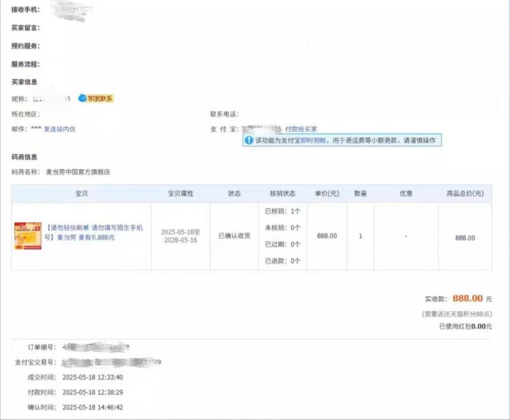Image resolution: width=510 pixels, height=420 pixels.
Task: Click the 付款时间 2025-05-18 12:38:29 timestamp
Action: pyautogui.click(x=93, y=392)
